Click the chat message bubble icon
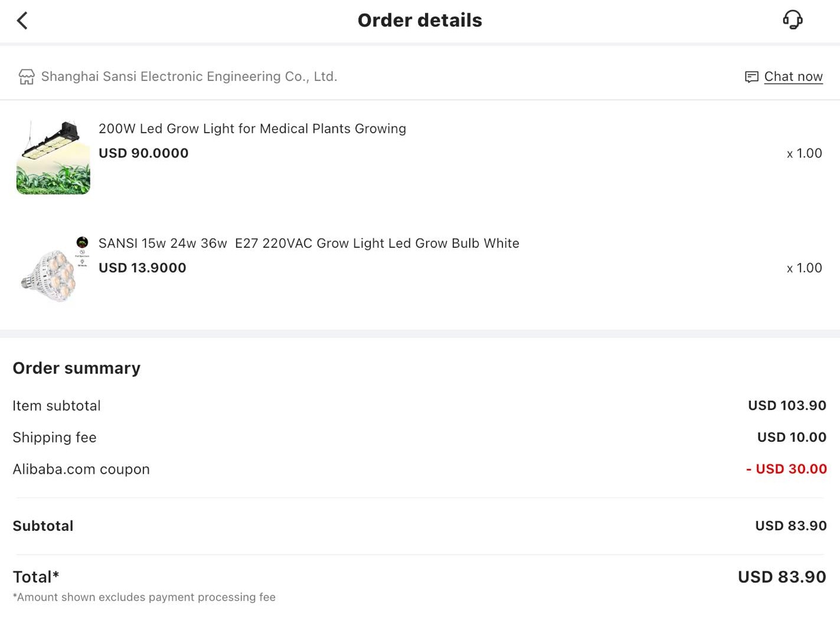This screenshot has width=840, height=617. tap(751, 77)
